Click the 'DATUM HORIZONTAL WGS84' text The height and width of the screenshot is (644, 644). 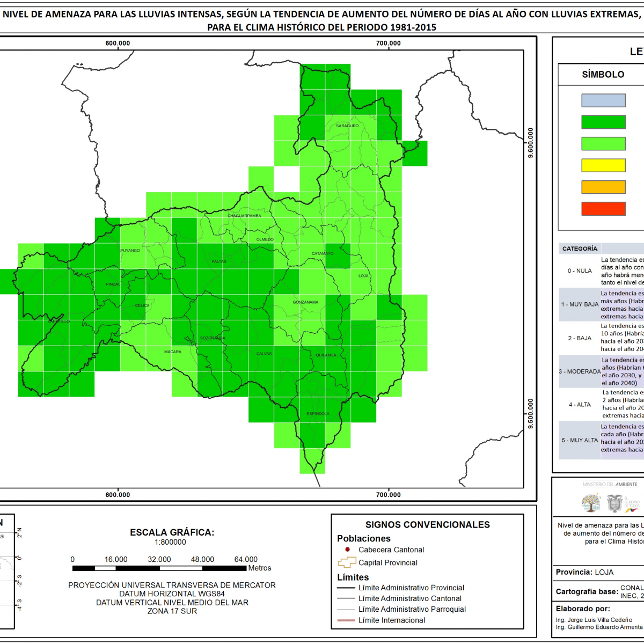pyautogui.click(x=172, y=594)
